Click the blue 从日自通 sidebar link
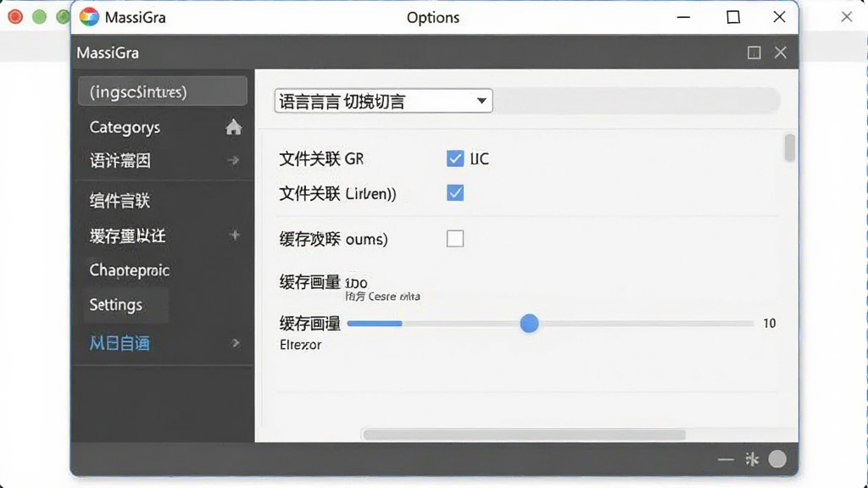 click(120, 344)
